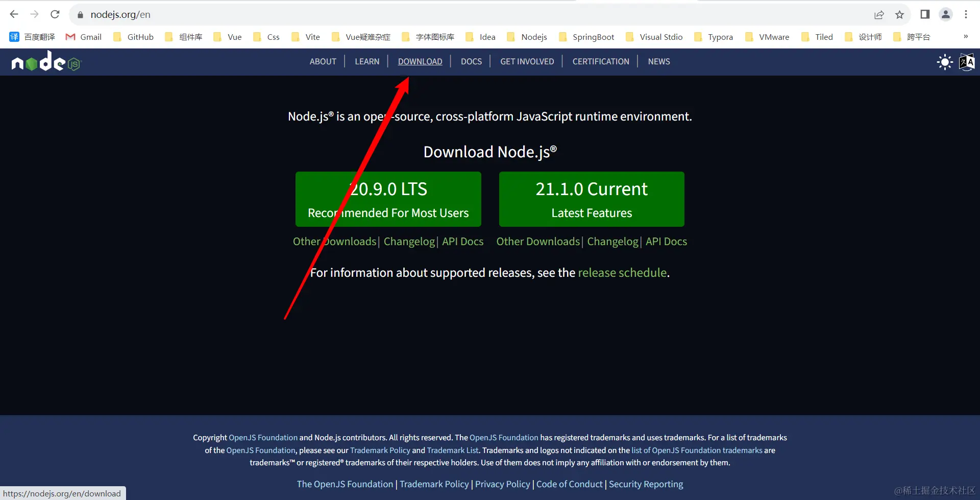Open the DOCS navigation item
This screenshot has width=980, height=500.
click(x=471, y=61)
